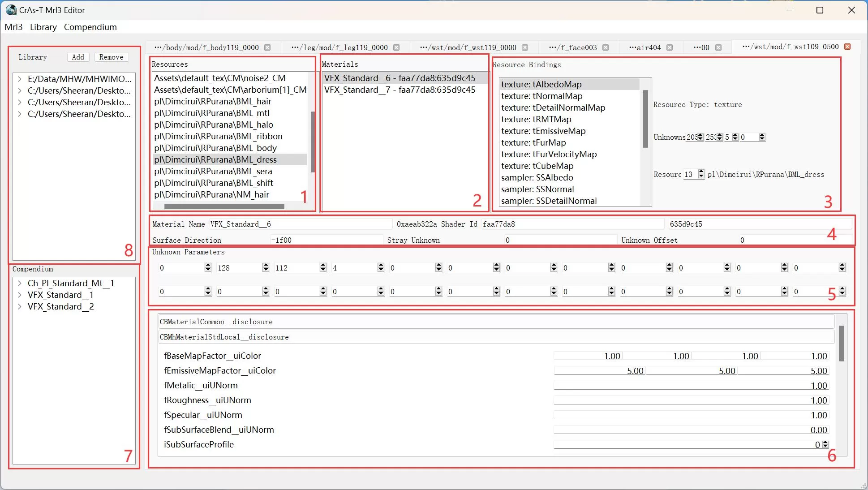The image size is (868, 490).
Task: Expand the Ch_Pl_Standard_Mt__1 compendium item
Action: click(x=20, y=283)
